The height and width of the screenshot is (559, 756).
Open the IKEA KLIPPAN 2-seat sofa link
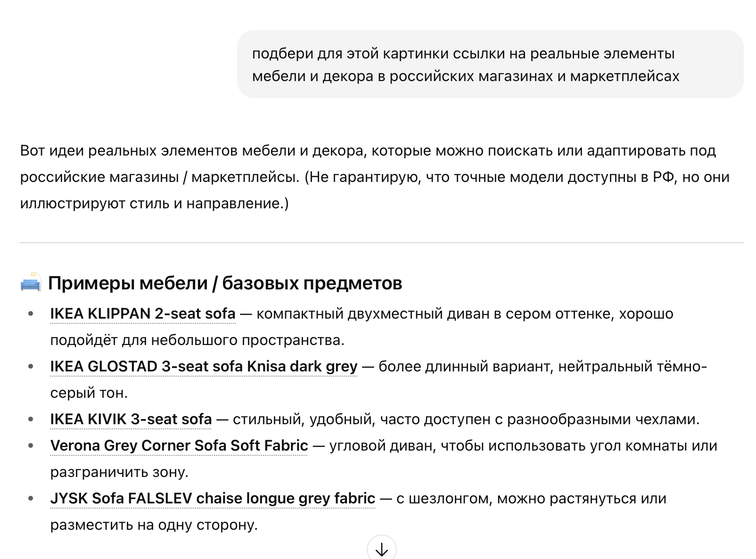[x=142, y=314]
